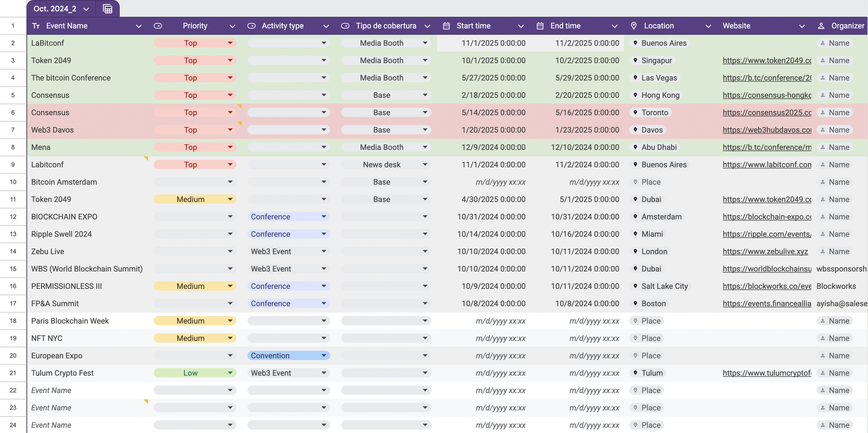Click the pin icon next to London
The height and width of the screenshot is (433, 868).
click(x=635, y=251)
